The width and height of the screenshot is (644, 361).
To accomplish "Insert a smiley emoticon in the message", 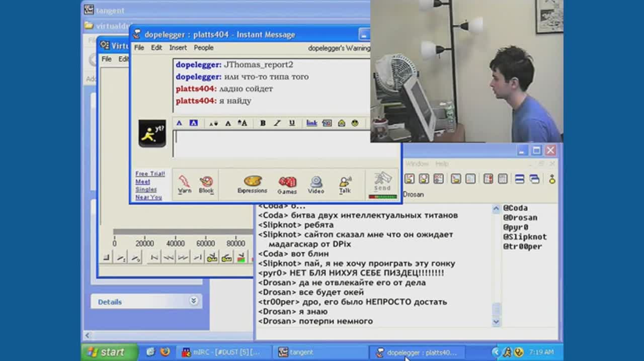I will coord(355,123).
